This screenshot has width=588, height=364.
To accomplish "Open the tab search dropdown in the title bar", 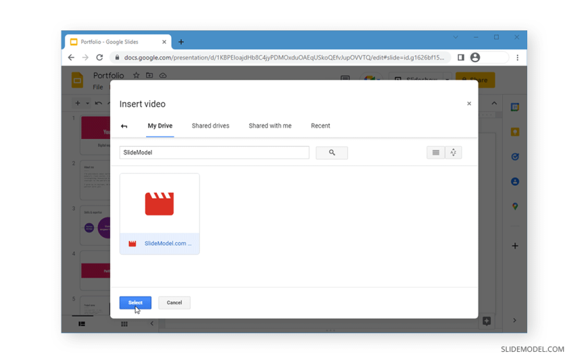I will pyautogui.click(x=456, y=37).
